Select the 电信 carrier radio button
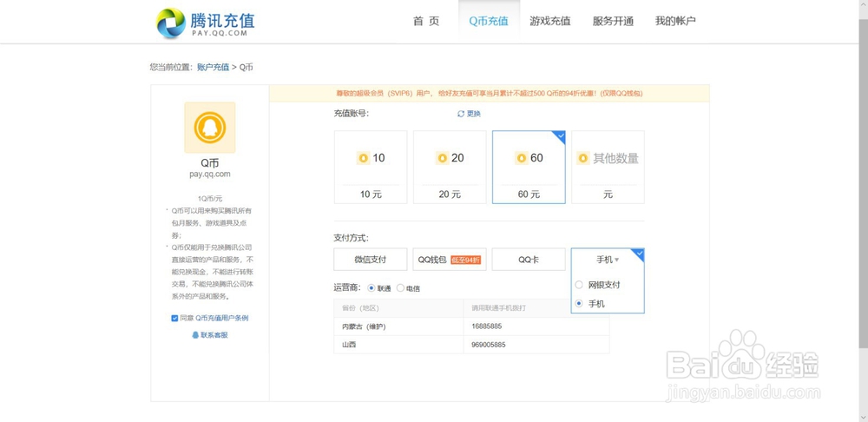The image size is (868, 422). click(400, 288)
